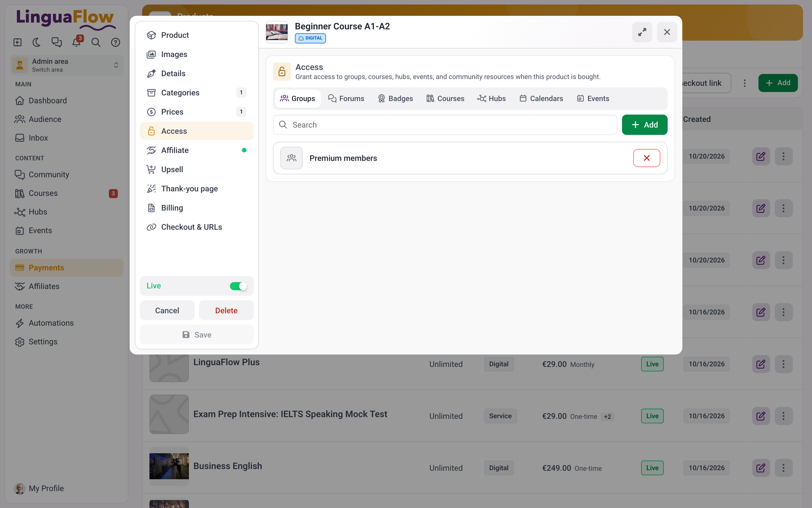Click the group Search field
The height and width of the screenshot is (508, 812).
pyautogui.click(x=445, y=125)
